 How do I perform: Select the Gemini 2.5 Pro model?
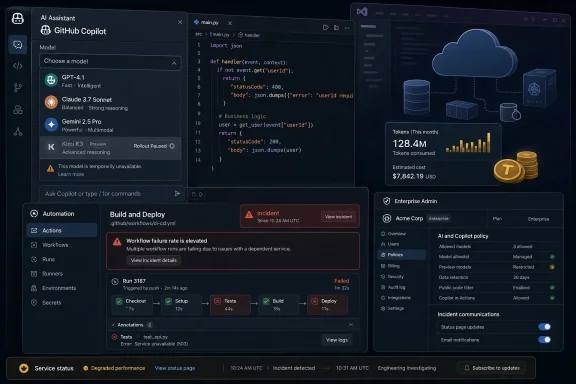[x=110, y=125]
